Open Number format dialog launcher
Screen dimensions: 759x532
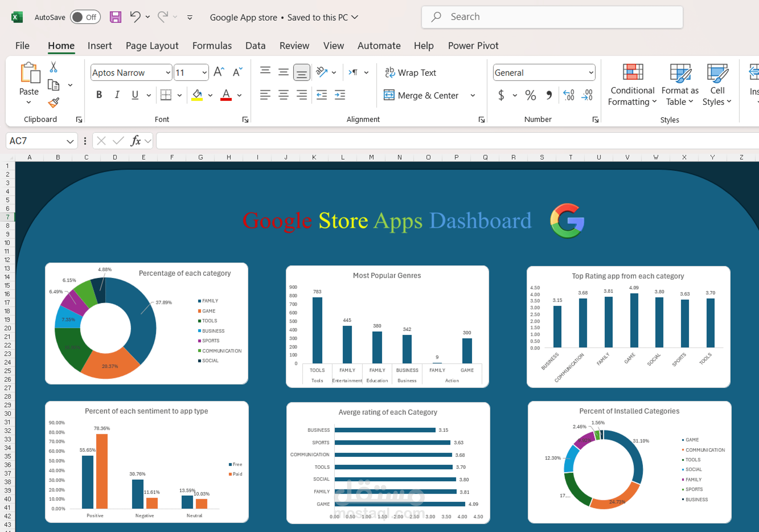tap(595, 119)
